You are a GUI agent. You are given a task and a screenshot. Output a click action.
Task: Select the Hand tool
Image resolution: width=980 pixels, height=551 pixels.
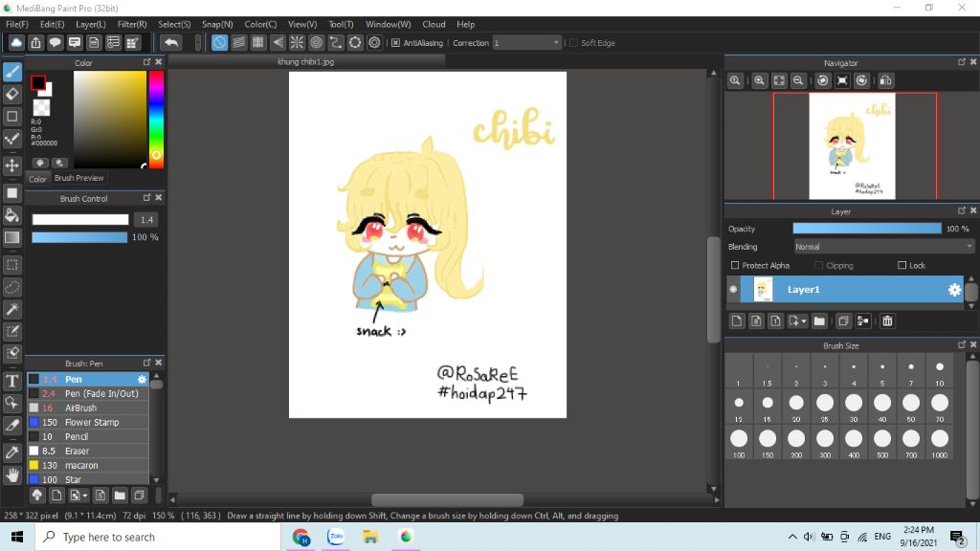11,474
